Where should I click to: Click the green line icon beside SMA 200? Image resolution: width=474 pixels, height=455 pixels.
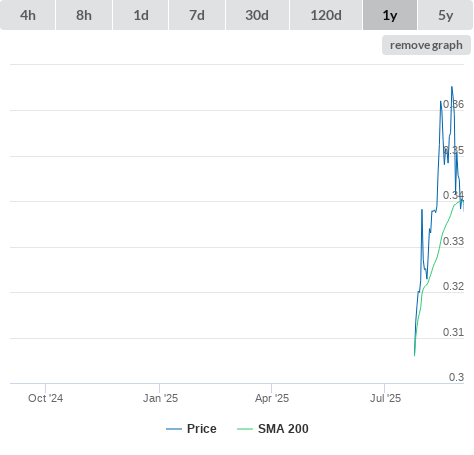click(245, 429)
